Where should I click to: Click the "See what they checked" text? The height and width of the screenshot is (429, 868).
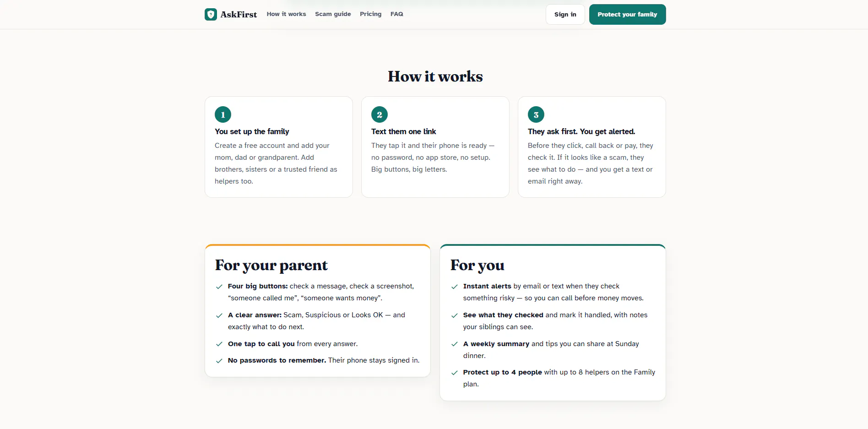click(x=503, y=315)
